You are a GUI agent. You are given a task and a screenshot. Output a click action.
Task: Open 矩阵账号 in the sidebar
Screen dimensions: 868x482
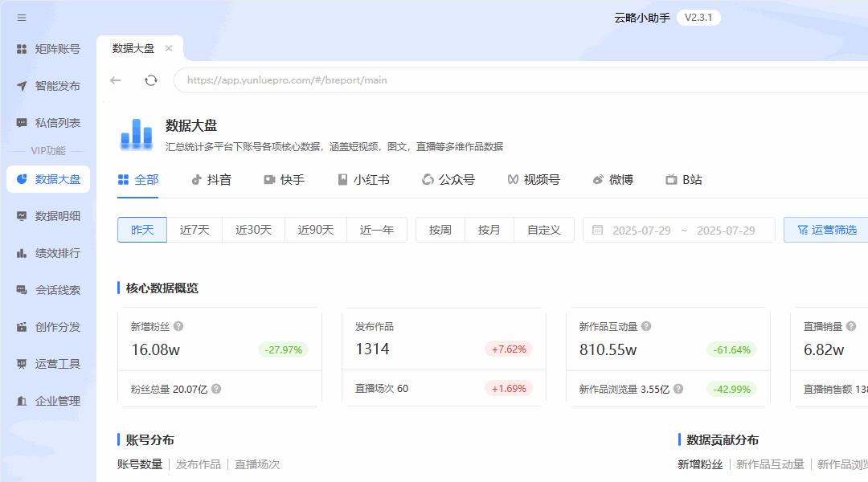pos(48,49)
